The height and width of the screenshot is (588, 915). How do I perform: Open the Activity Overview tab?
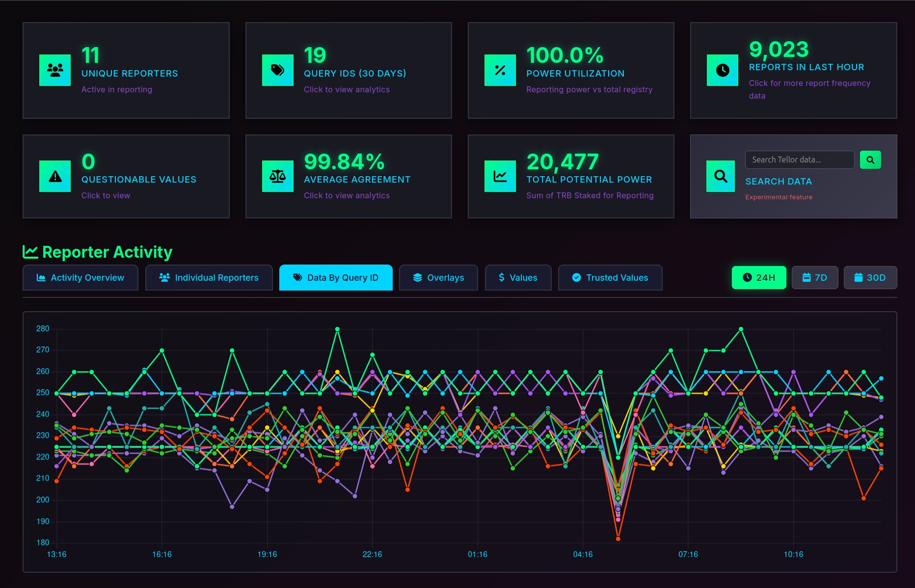[x=81, y=278]
